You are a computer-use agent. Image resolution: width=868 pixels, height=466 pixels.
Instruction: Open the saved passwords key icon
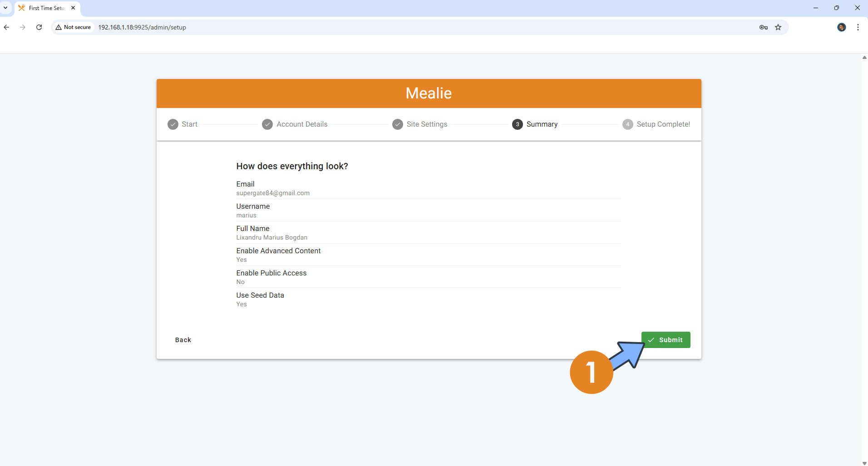(x=763, y=27)
